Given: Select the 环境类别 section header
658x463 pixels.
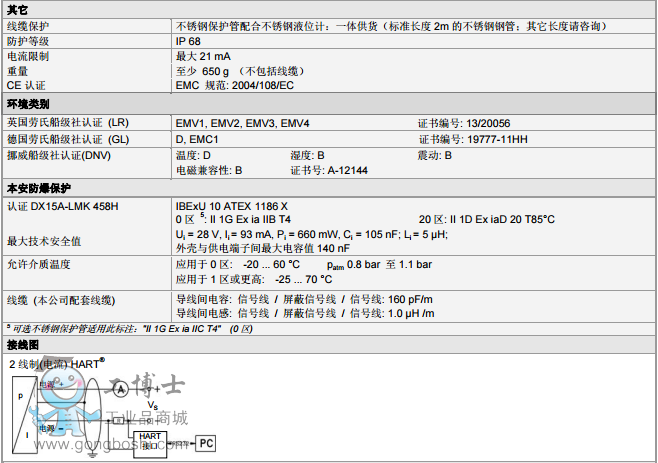Looking at the screenshot, I should tap(27, 104).
